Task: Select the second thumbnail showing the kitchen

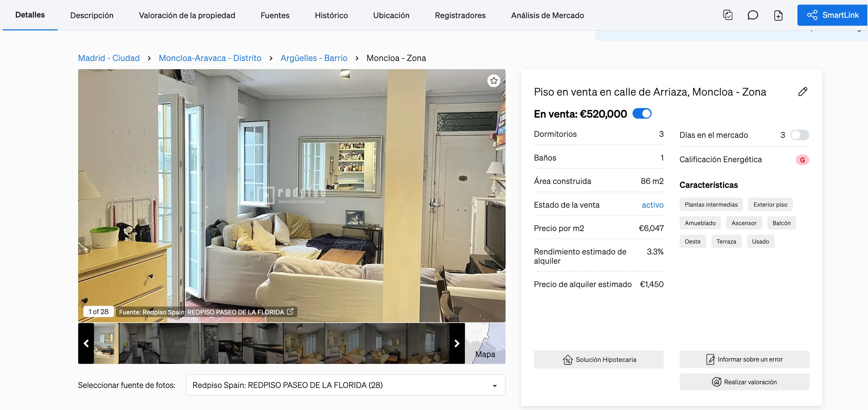Action: (x=139, y=343)
